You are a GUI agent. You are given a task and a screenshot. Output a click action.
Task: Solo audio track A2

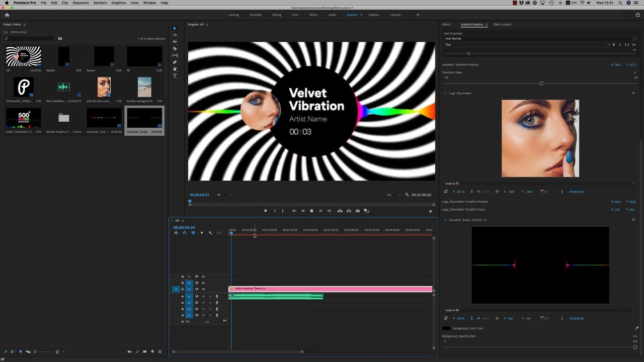[210, 303]
